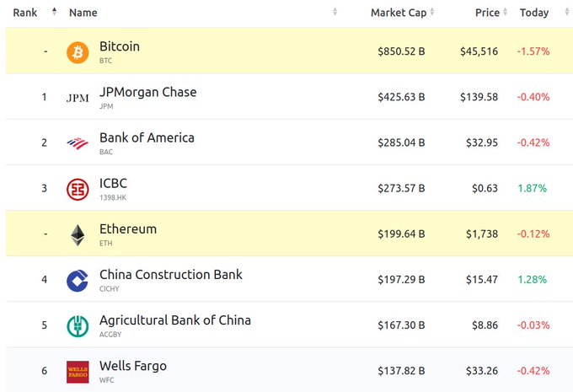The width and height of the screenshot is (573, 392).
Task: Click the JPM logo icon
Action: (x=78, y=98)
